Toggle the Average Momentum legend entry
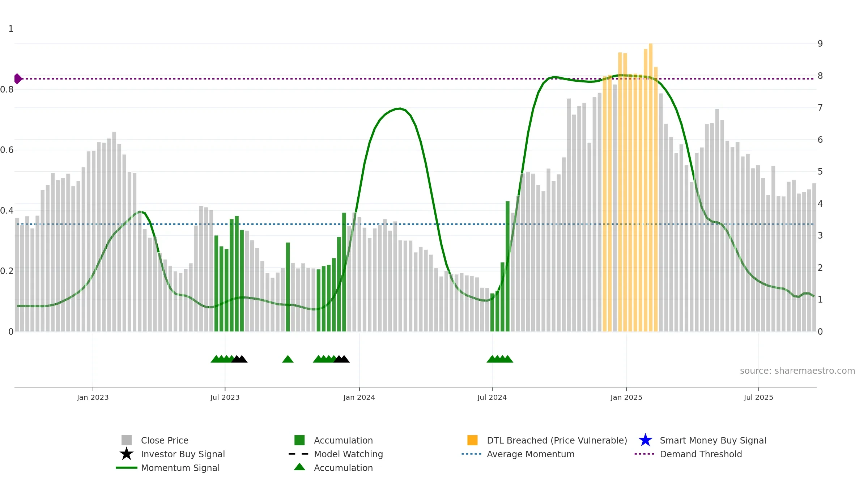The image size is (868, 488). coord(531,454)
